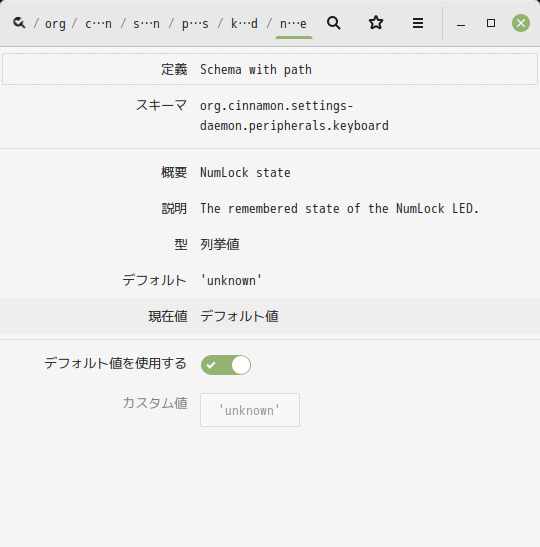Click the dconf editor root path icon
540x547 pixels.
[x=19, y=23]
